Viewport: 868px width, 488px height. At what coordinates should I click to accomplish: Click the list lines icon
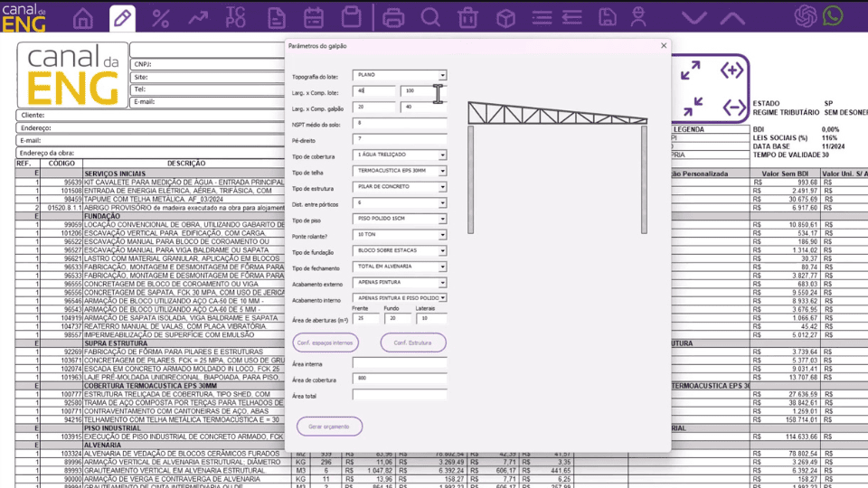[x=542, y=18]
